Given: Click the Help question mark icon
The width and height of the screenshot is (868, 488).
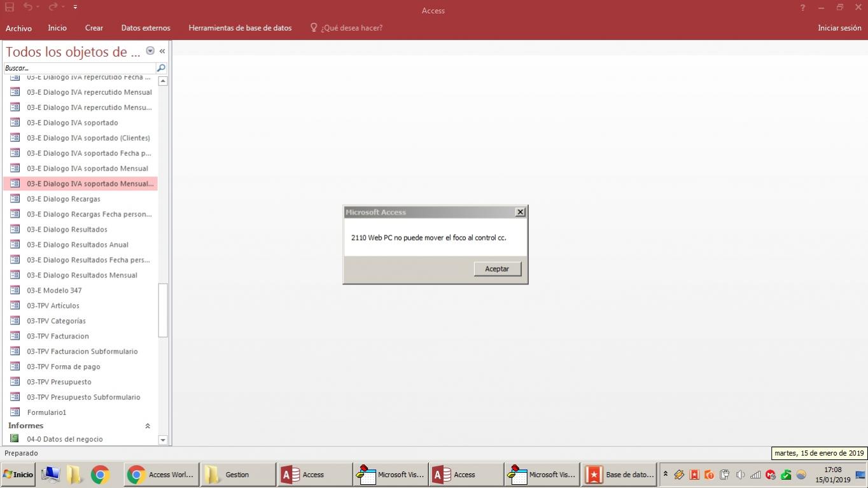Looking at the screenshot, I should tap(802, 8).
